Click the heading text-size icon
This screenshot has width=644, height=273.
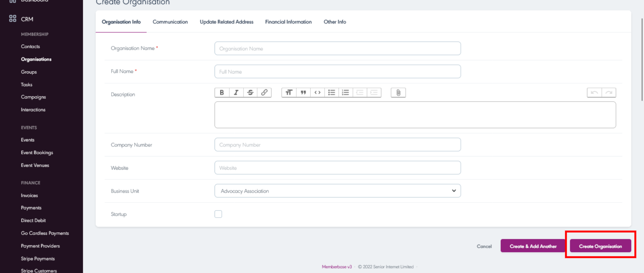coord(289,93)
